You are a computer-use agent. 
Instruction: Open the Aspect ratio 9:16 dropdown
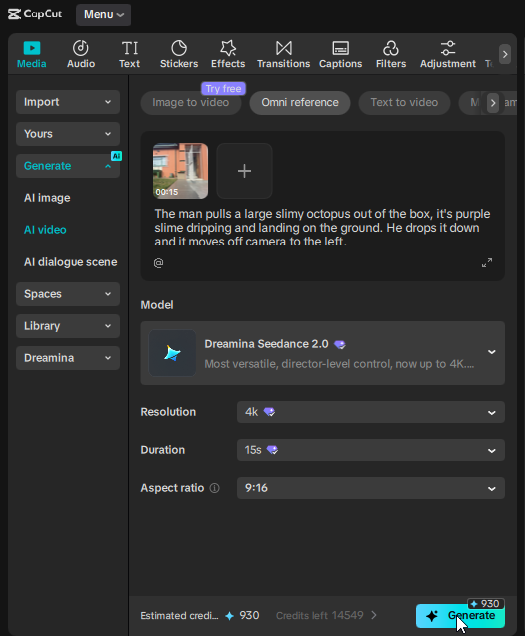point(371,488)
